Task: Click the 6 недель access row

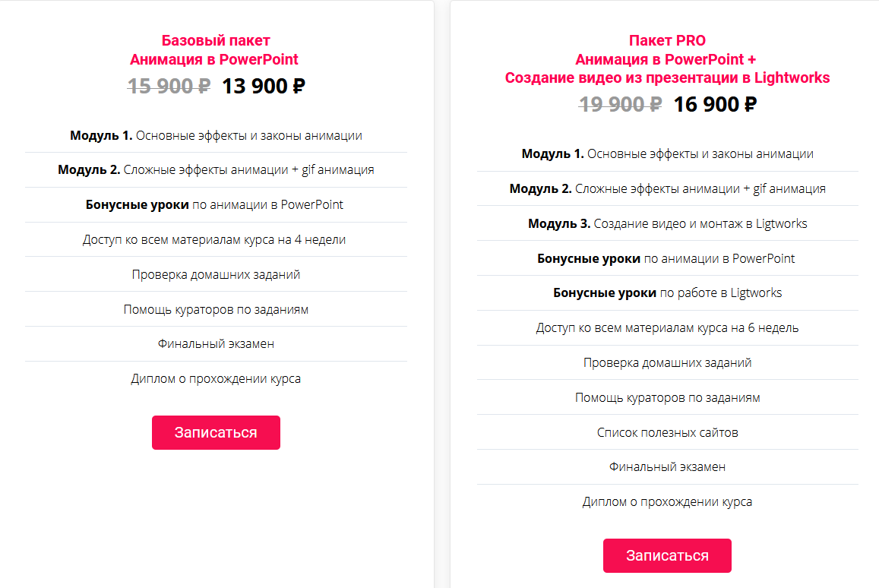Action: pyautogui.click(x=667, y=328)
